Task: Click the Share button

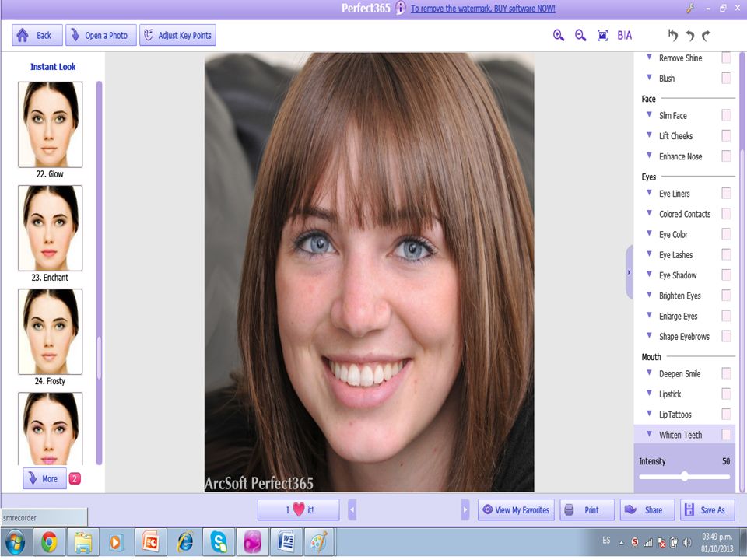Action: (647, 510)
